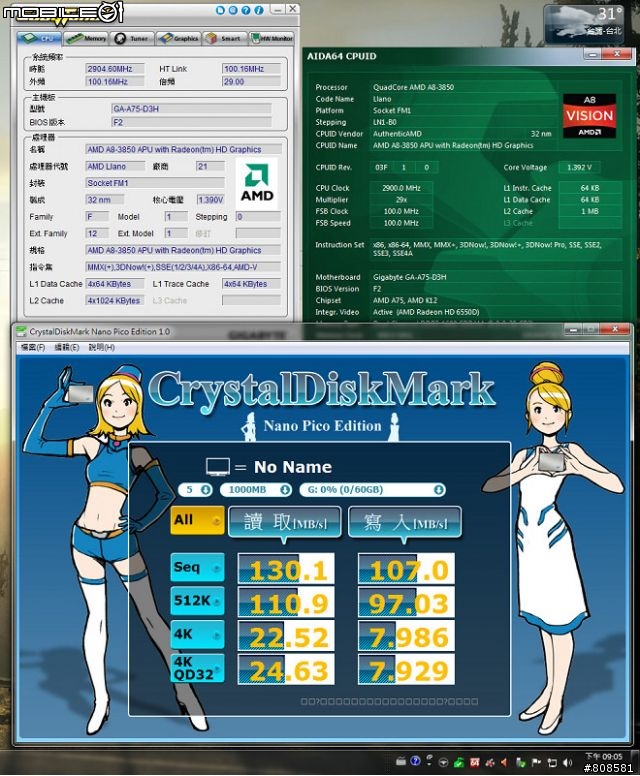The image size is (640, 776).
Task: Click the Socket FM1 package field in EasyTune
Action: (155, 183)
